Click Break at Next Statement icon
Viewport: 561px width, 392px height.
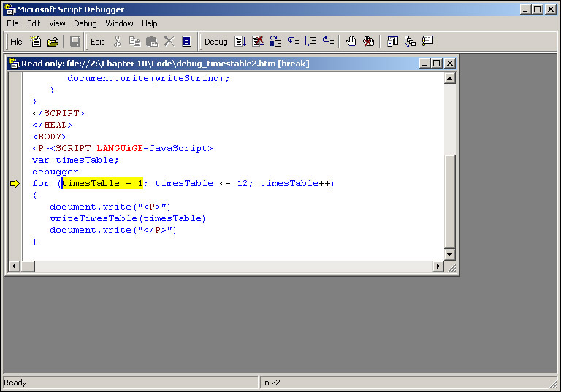(275, 42)
